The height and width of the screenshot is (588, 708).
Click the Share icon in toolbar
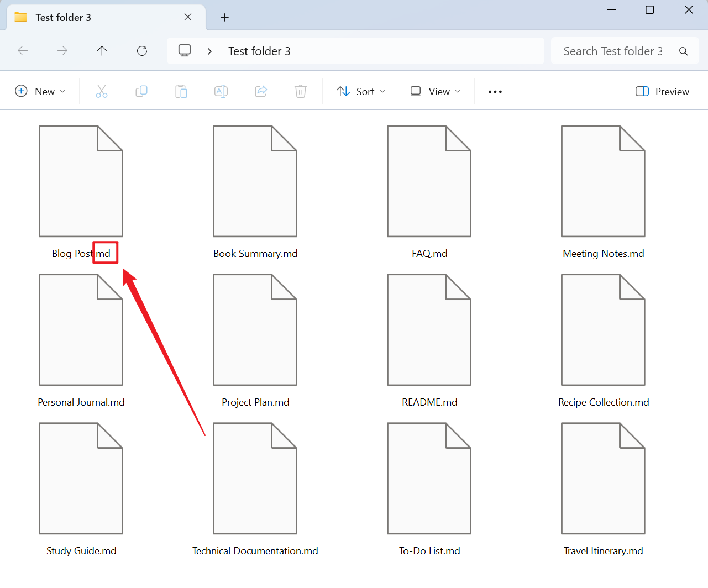click(x=261, y=91)
